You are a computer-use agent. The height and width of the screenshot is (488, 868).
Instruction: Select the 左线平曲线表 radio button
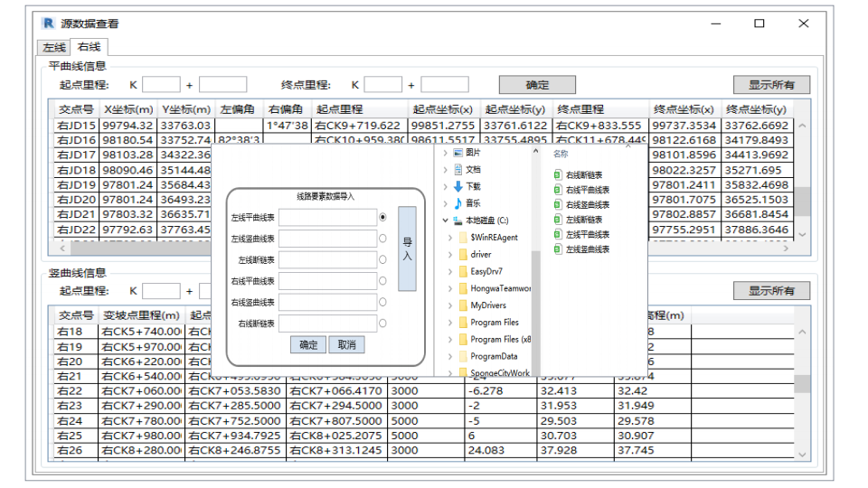[382, 218]
